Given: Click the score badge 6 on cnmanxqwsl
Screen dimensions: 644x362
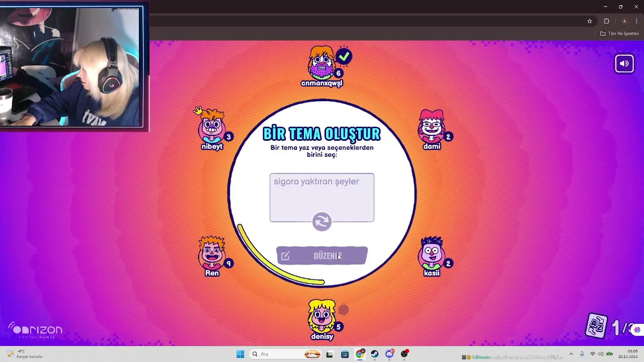Looking at the screenshot, I should (x=339, y=73).
